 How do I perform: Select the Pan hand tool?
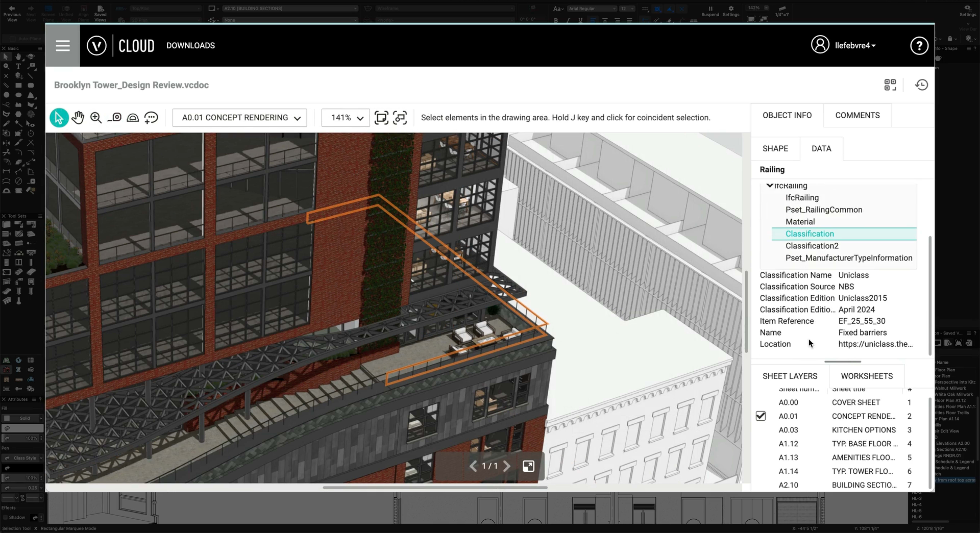[x=78, y=118]
